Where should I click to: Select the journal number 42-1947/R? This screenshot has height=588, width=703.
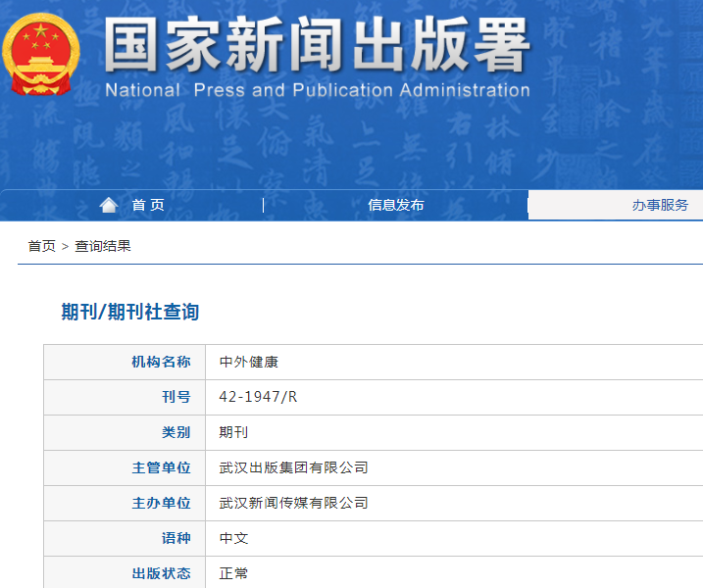[258, 397]
